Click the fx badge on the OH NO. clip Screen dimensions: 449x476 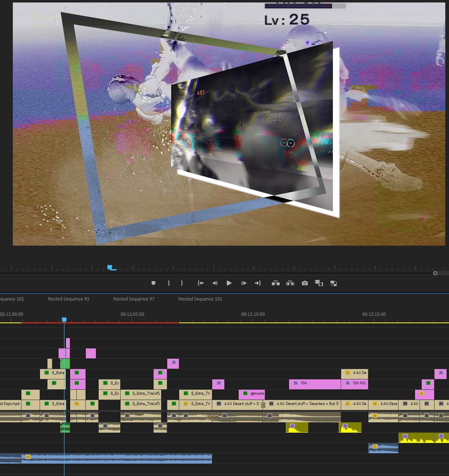tap(348, 383)
